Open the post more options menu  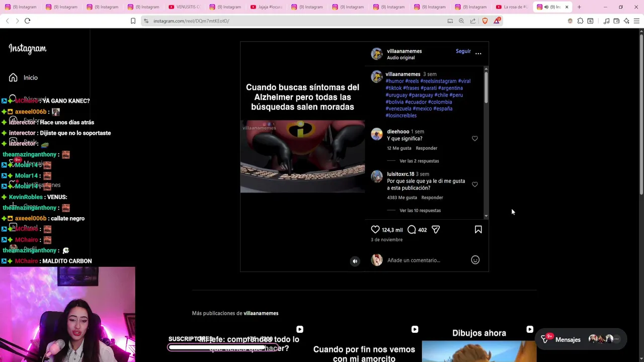[478, 53]
